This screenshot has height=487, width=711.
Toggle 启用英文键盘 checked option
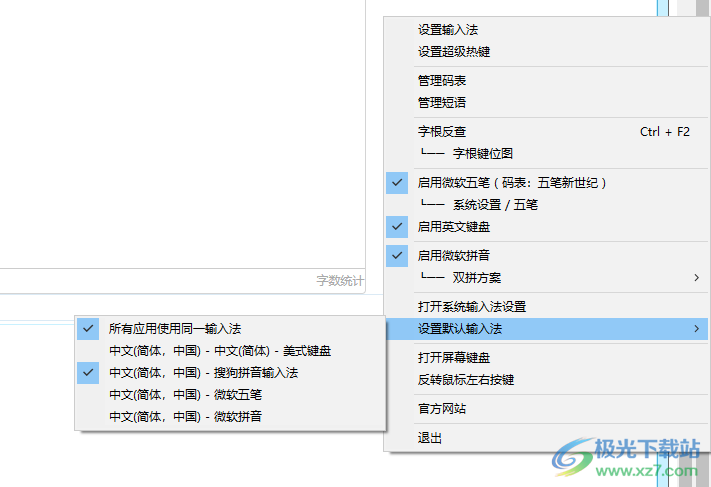[546, 227]
